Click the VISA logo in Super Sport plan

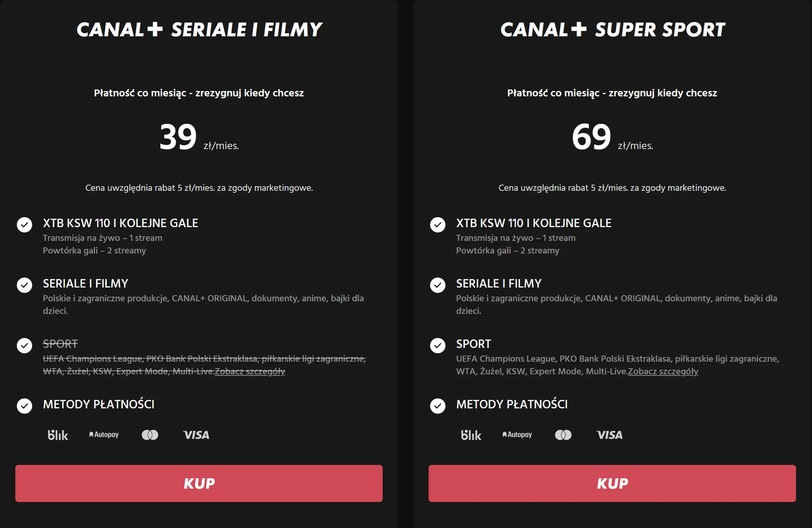(x=610, y=435)
